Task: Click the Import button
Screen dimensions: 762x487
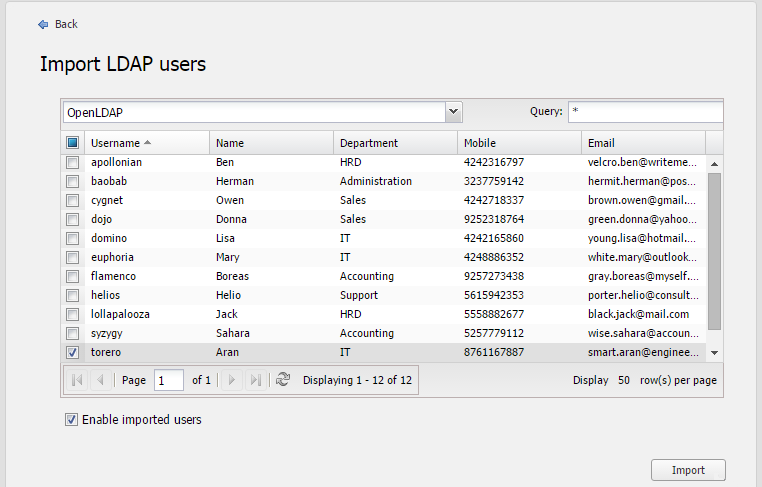Action: (x=688, y=470)
